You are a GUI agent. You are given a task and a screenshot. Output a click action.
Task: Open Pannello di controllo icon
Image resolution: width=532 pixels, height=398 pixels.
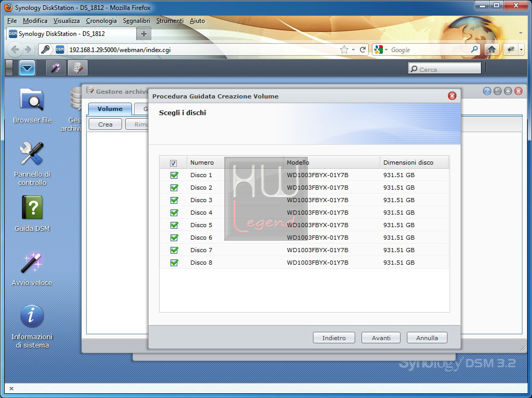coord(32,153)
